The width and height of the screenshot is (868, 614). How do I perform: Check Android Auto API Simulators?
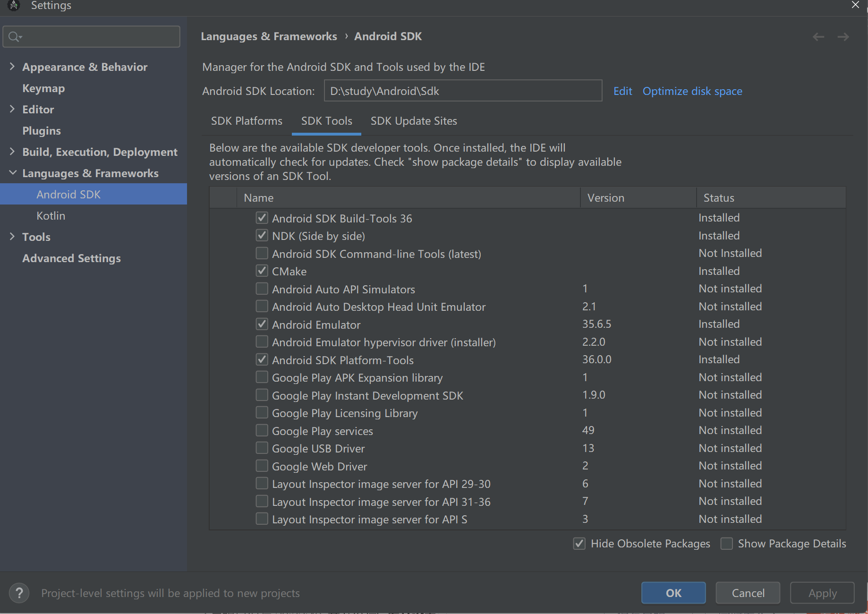pos(262,289)
